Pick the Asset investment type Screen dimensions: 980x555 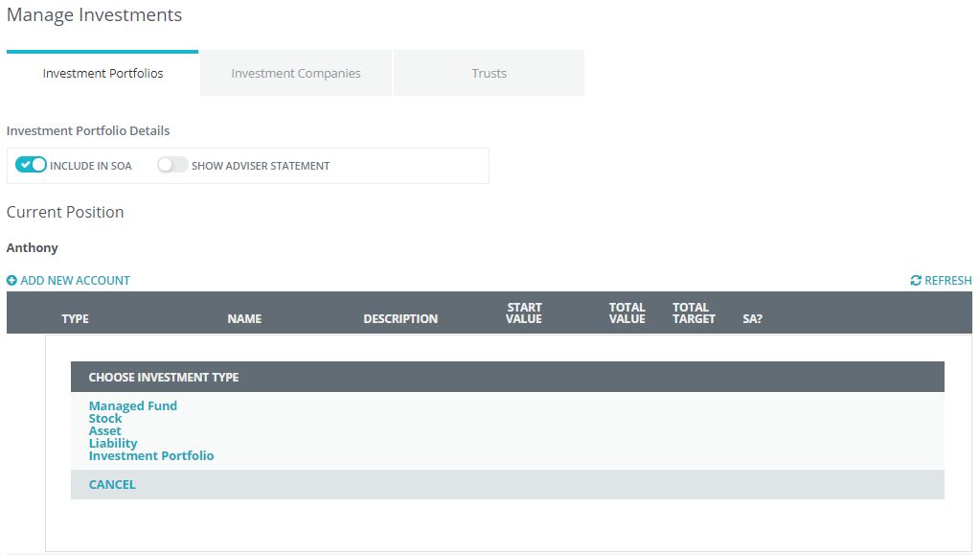(105, 430)
